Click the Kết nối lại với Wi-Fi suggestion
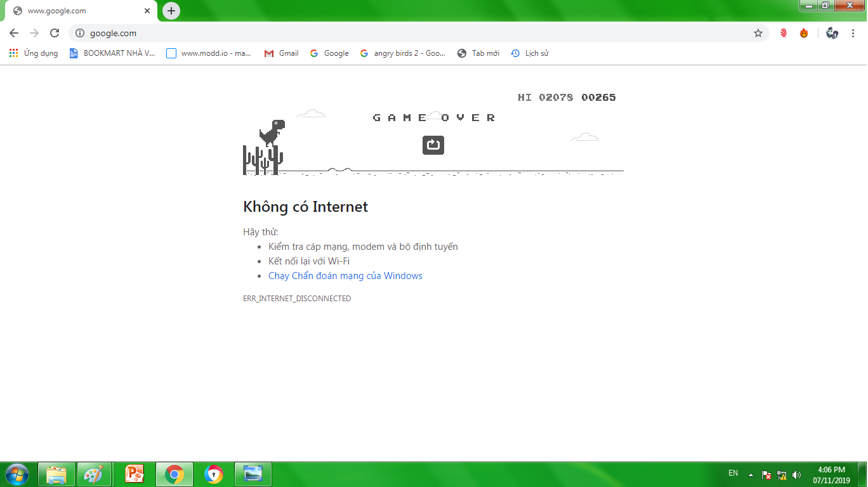Viewport: 868px width, 487px height. (x=309, y=261)
